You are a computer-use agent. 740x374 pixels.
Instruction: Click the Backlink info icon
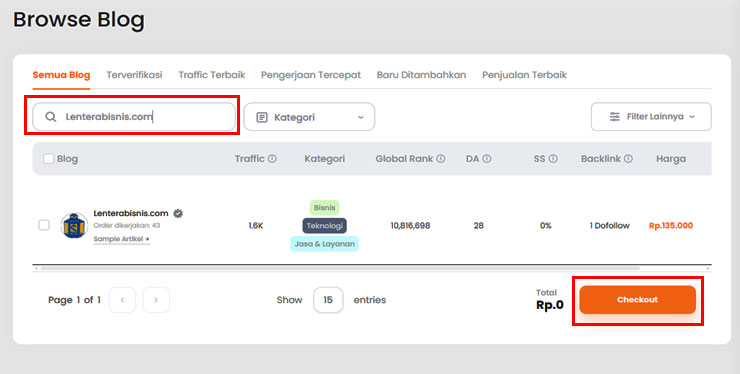[x=628, y=159]
